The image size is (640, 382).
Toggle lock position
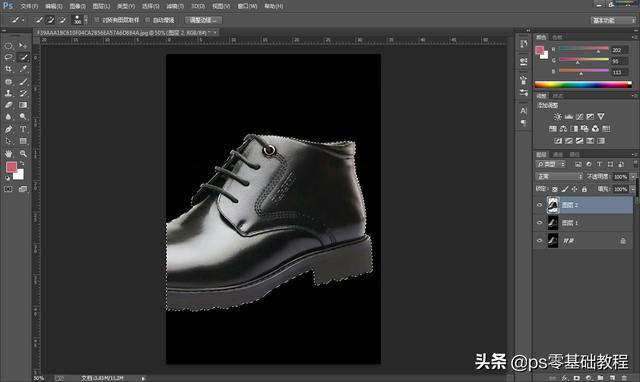(x=574, y=189)
